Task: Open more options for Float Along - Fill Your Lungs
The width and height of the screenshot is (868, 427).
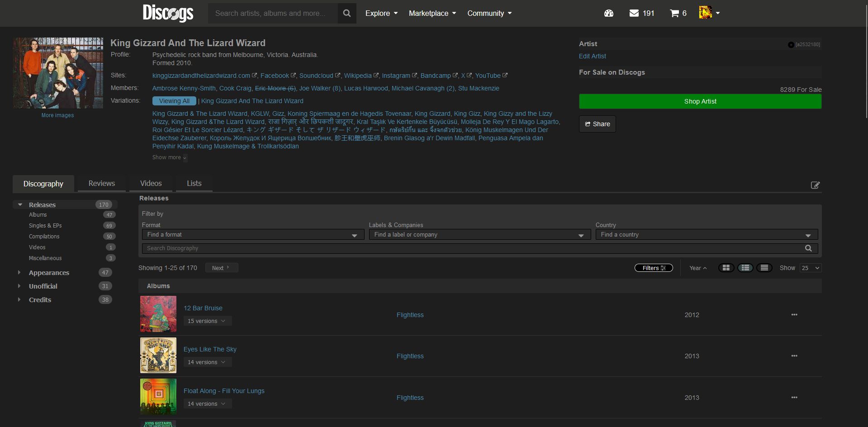Action: pyautogui.click(x=794, y=397)
